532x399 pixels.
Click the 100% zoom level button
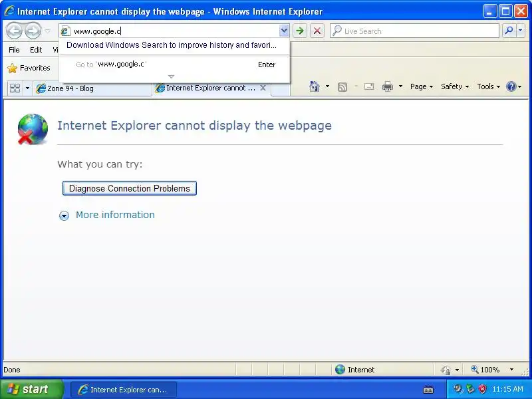485,370
